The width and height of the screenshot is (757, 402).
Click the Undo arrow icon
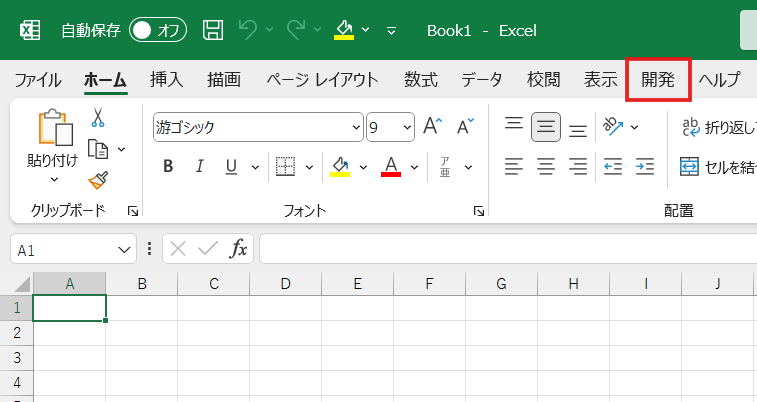coord(249,30)
